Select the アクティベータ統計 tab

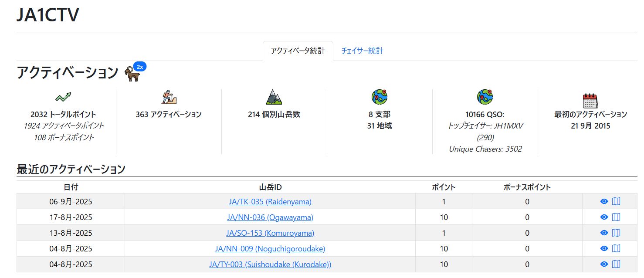click(298, 51)
